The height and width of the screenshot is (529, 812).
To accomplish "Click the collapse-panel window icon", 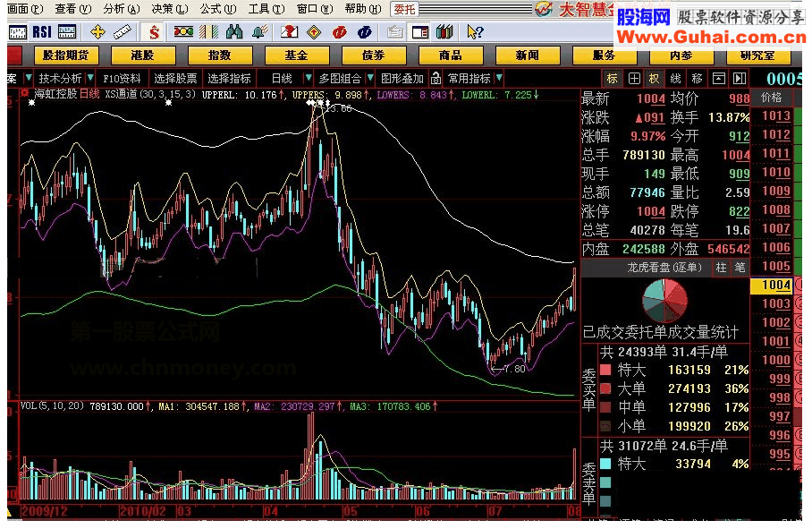I will click(719, 78).
